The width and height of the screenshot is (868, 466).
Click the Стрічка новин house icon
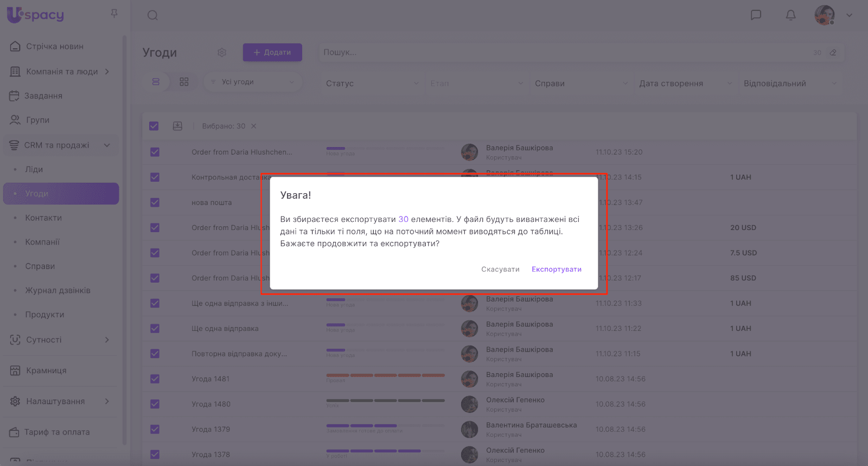(x=15, y=47)
